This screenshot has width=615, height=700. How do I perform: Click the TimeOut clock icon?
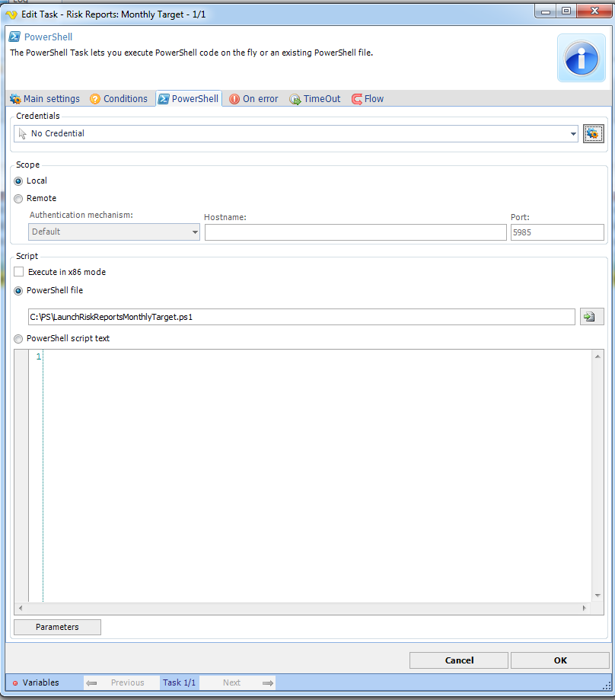pos(295,99)
